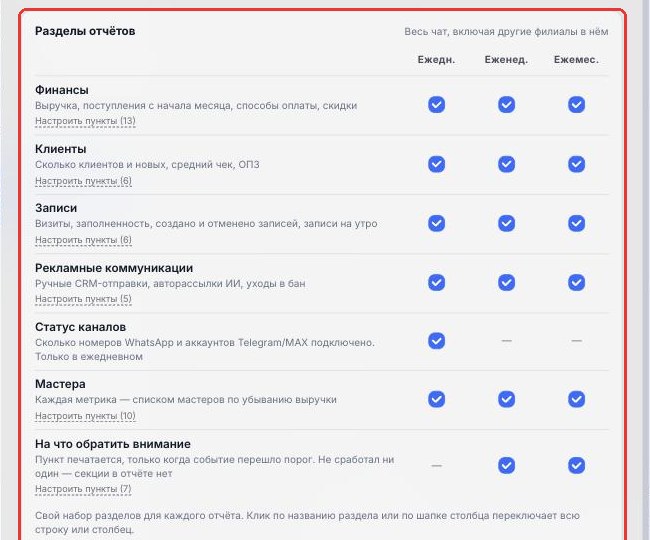Open Настроить пункты (7) link
This screenshot has height=540, width=650.
83,489
